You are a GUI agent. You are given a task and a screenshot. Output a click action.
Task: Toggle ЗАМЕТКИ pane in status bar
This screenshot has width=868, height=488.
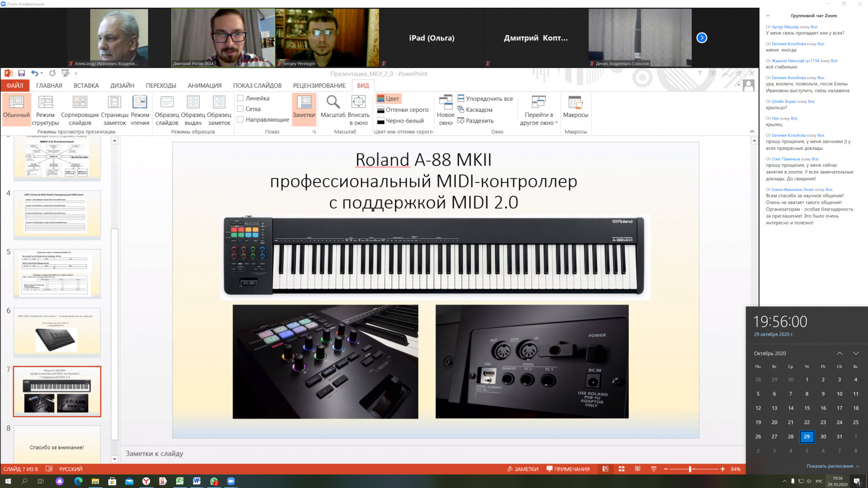[523, 469]
